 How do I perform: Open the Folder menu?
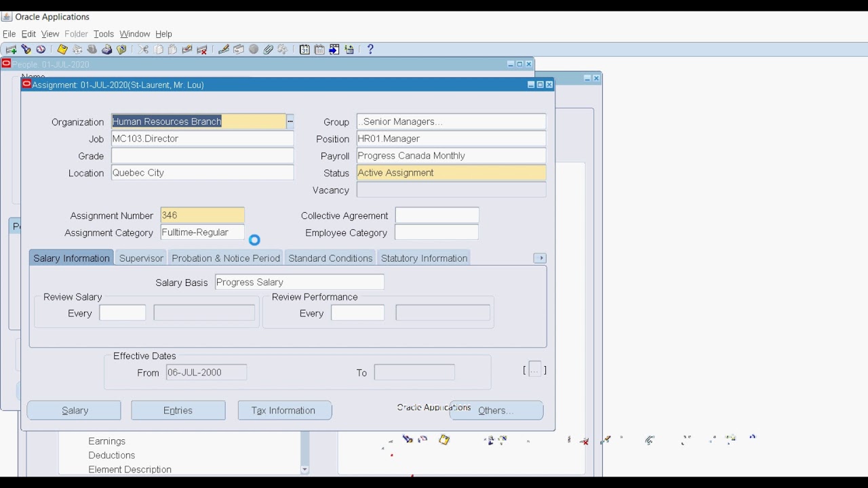click(76, 34)
